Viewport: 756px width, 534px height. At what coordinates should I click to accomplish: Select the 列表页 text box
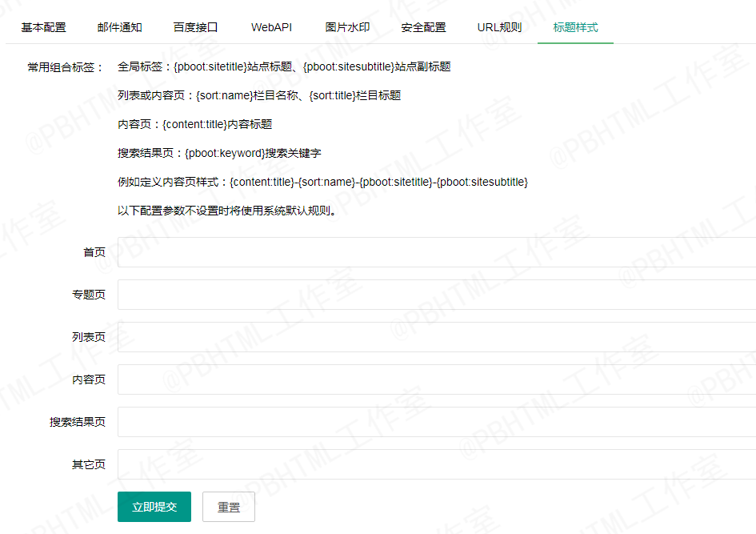point(436,337)
